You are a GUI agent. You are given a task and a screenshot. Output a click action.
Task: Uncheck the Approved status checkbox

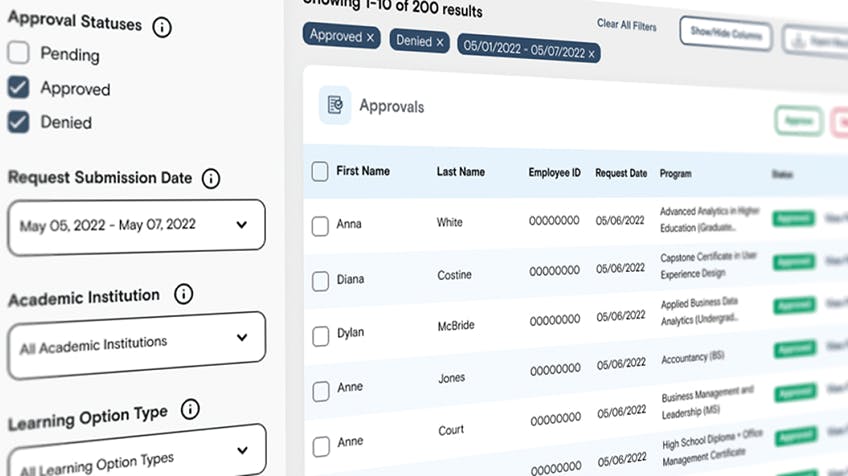coord(18,88)
